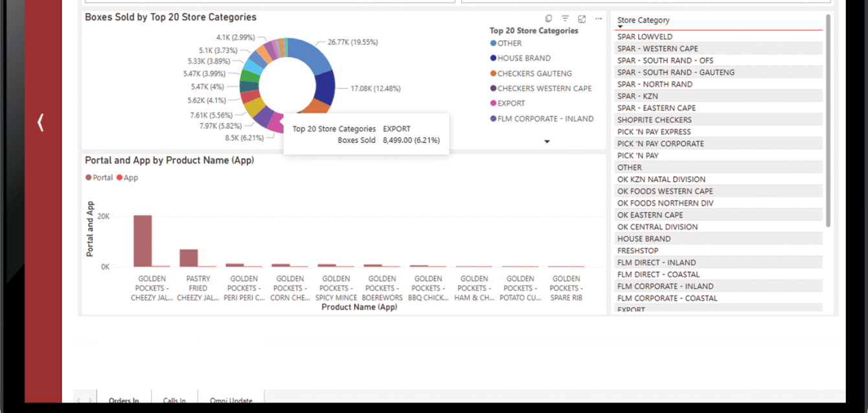Select SHOPRITE CHECKERS row
The width and height of the screenshot is (868, 413).
718,120
